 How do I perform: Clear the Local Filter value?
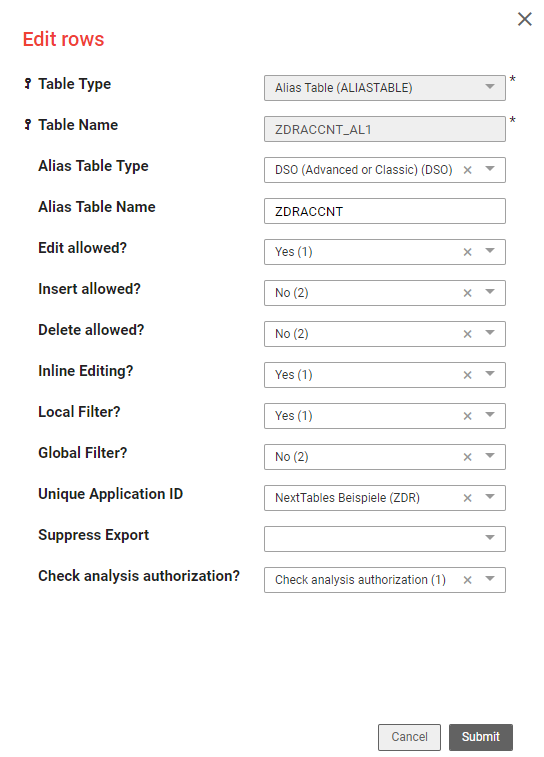(x=467, y=416)
